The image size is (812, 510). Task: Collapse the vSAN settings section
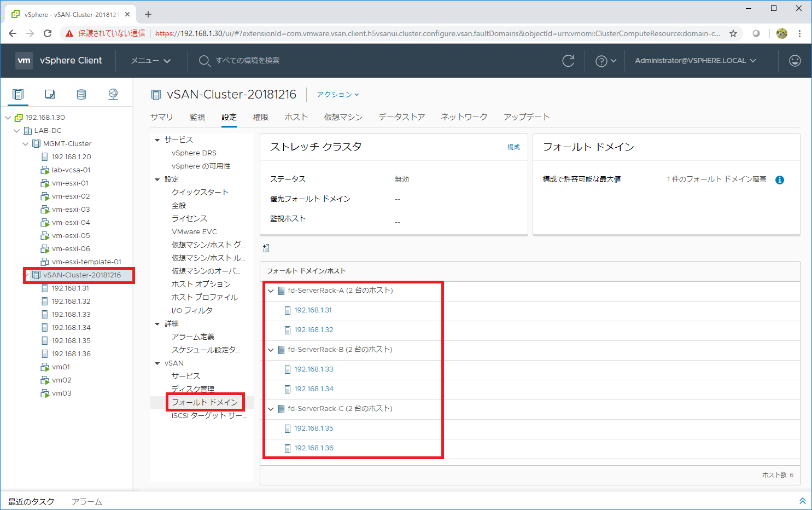(157, 363)
